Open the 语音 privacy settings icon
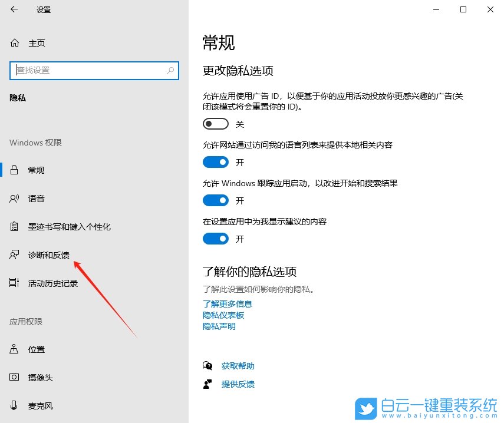504x423 pixels. click(13, 199)
